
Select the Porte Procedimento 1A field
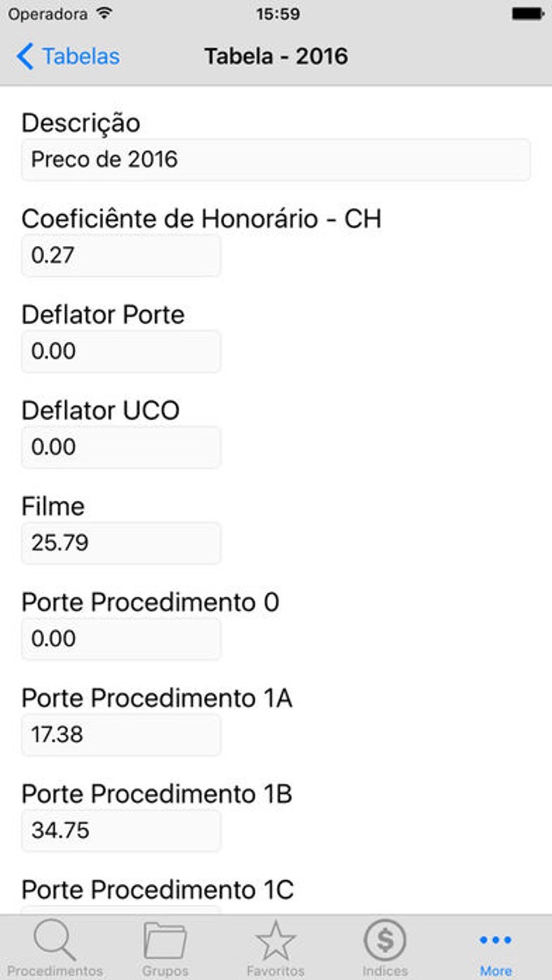120,734
